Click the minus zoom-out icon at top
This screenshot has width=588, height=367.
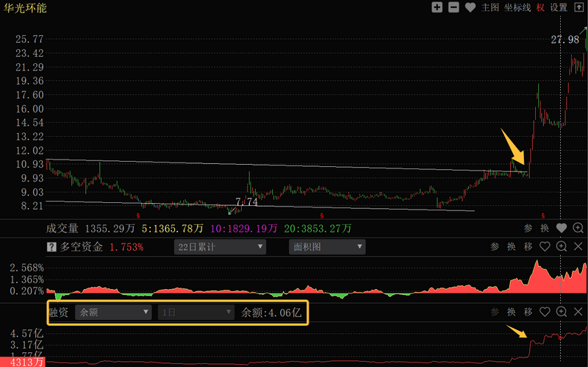(x=453, y=7)
